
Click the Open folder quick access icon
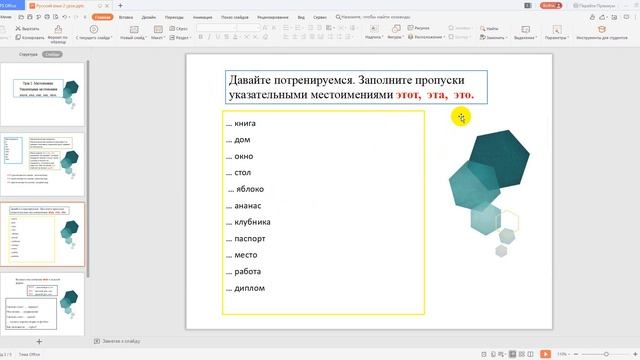coord(21,17)
